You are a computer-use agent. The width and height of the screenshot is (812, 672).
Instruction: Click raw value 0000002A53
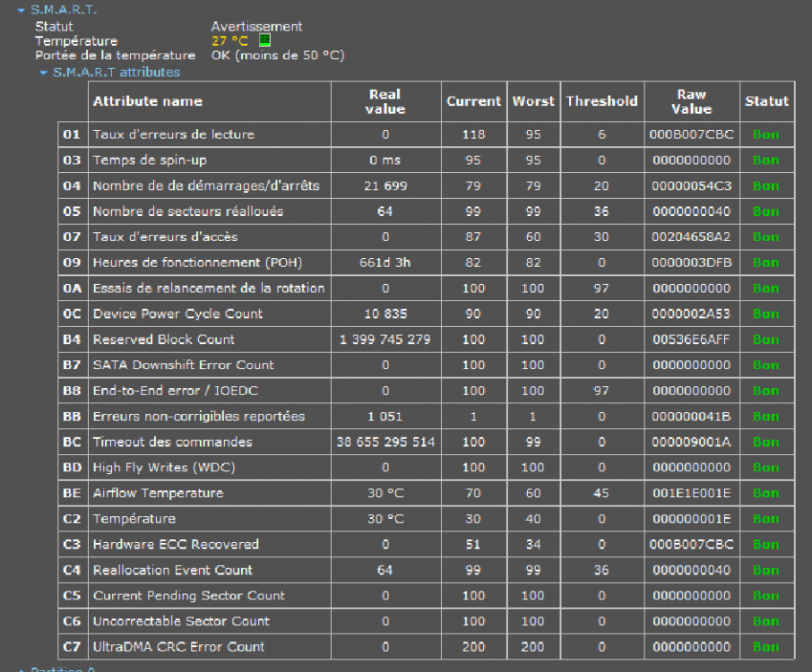[x=691, y=314]
